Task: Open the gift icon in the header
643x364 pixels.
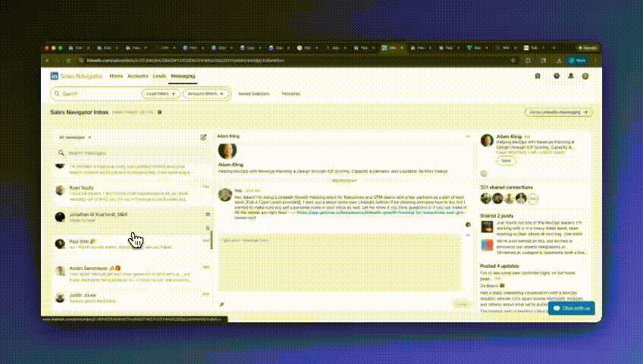Action: pos(538,77)
